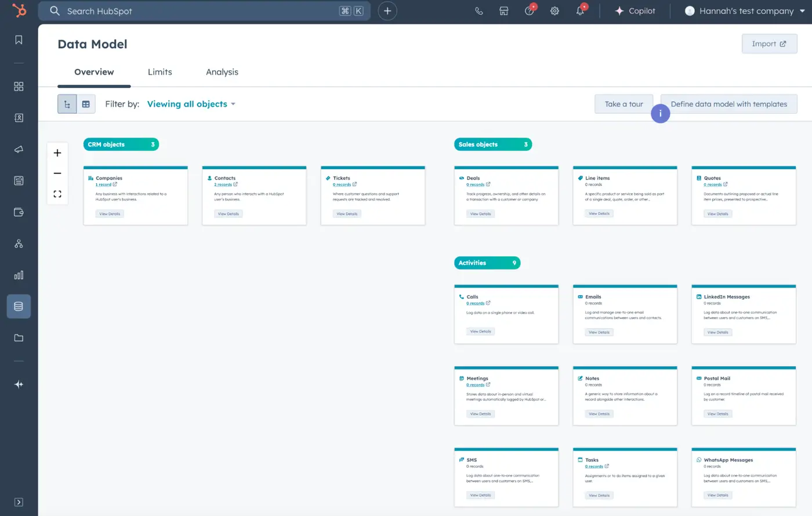This screenshot has height=516, width=812.
Task: Expand the left sidebar navigation
Action: [19, 502]
